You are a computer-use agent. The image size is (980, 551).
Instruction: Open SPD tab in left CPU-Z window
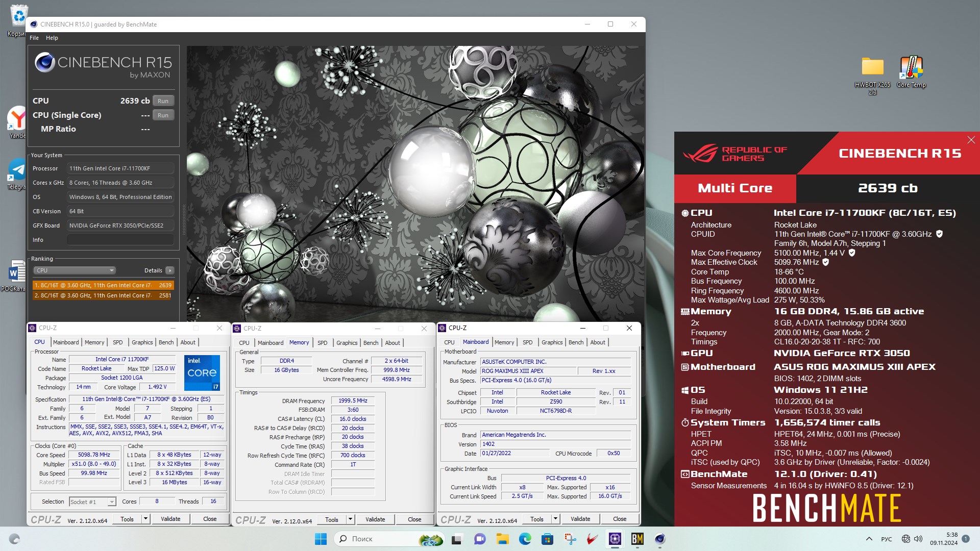pos(118,342)
